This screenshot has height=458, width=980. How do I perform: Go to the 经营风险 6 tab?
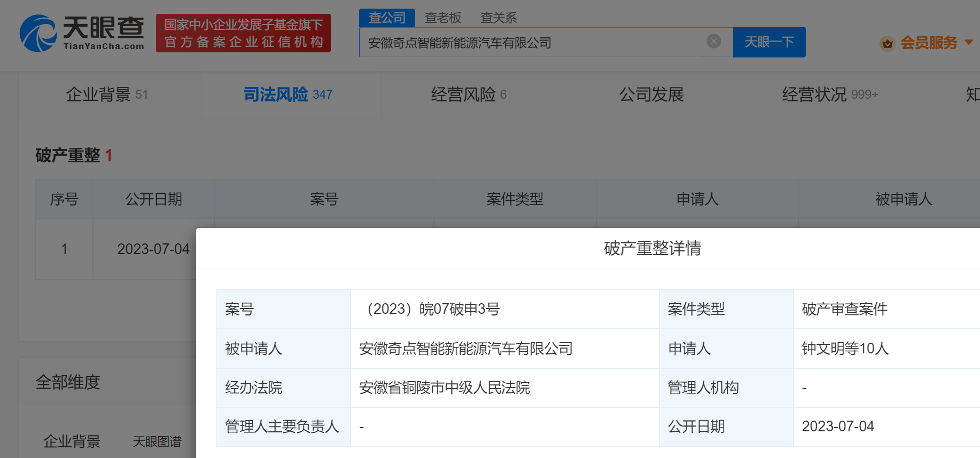click(469, 94)
